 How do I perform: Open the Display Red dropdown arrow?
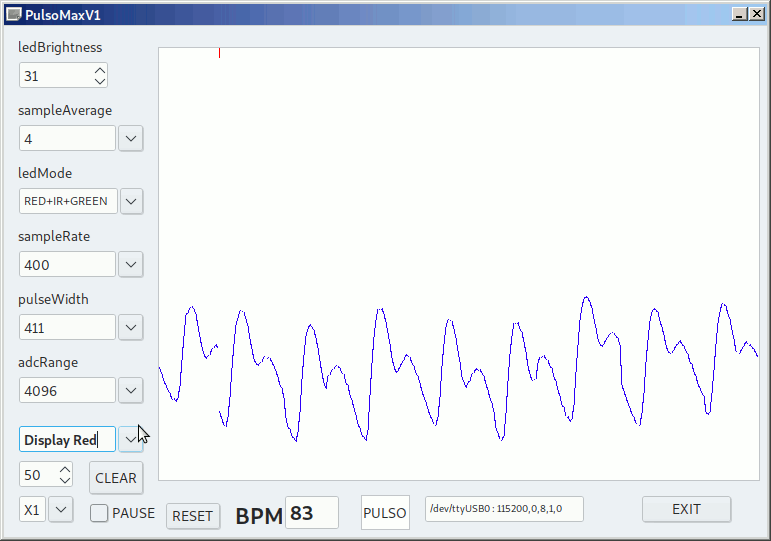pyautogui.click(x=131, y=439)
